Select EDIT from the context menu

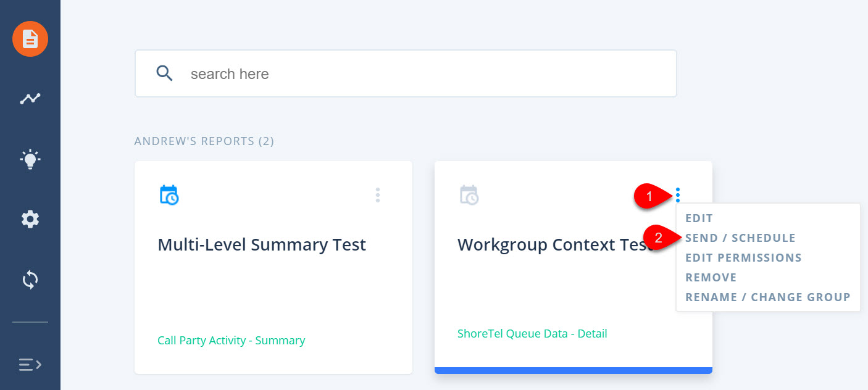[699, 218]
